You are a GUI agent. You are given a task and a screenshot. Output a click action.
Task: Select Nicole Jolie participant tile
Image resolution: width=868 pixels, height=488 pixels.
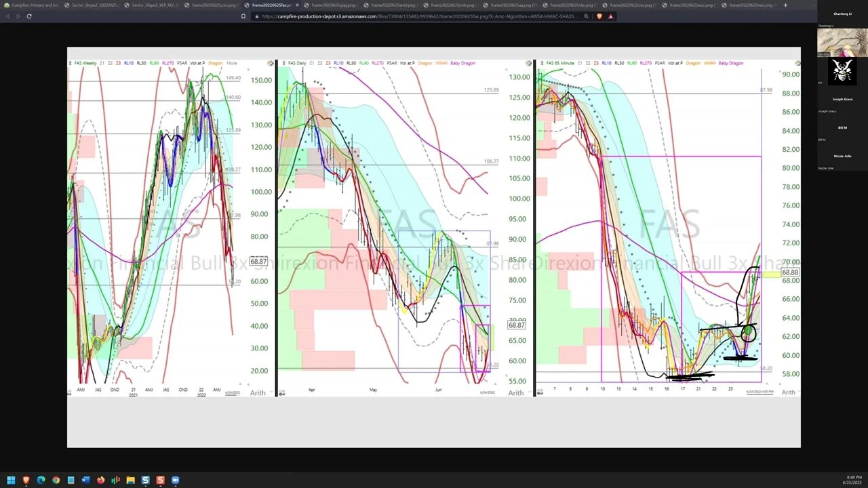coord(842,156)
